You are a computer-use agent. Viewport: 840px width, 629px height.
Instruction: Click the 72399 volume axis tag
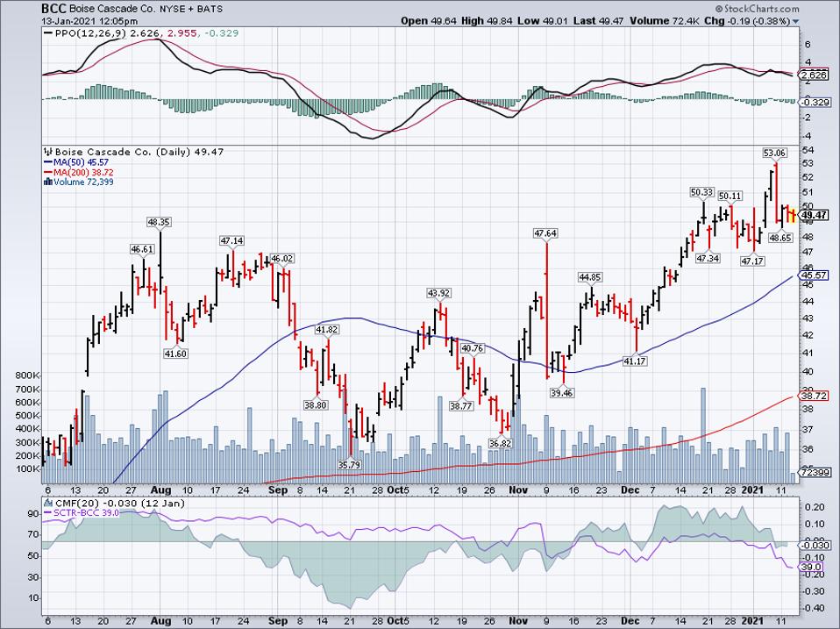click(x=815, y=472)
